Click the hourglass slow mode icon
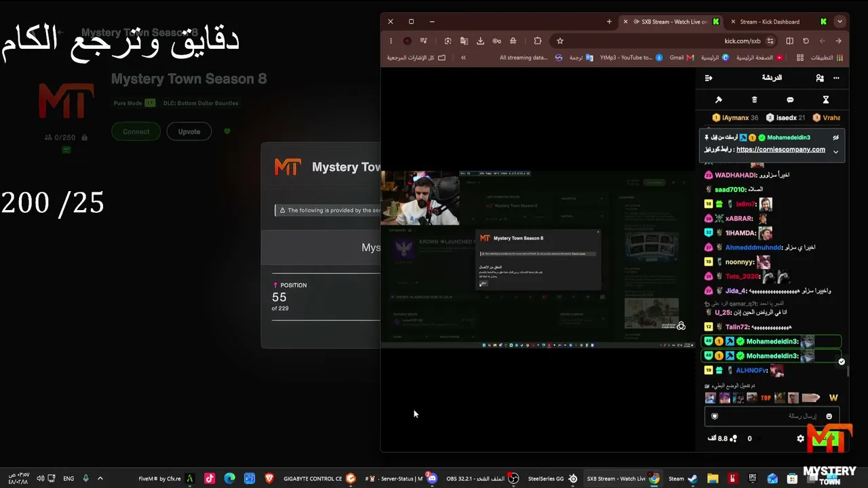The height and width of the screenshot is (488, 868). click(825, 100)
